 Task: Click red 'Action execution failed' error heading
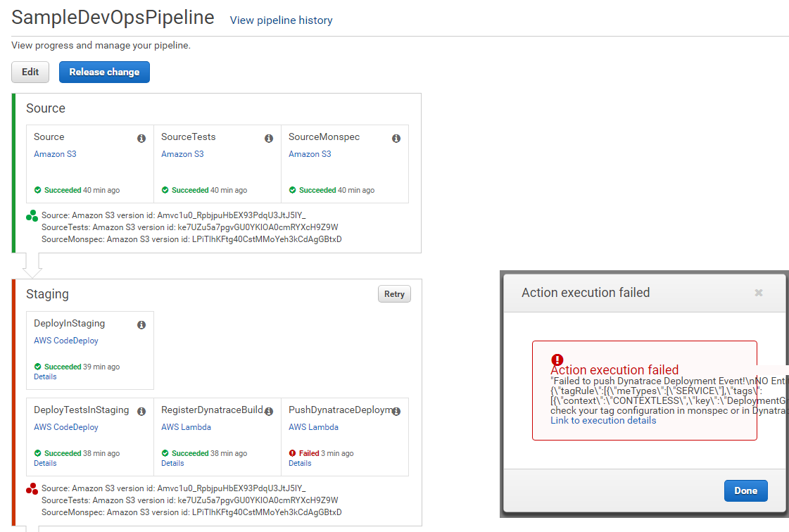click(x=614, y=370)
